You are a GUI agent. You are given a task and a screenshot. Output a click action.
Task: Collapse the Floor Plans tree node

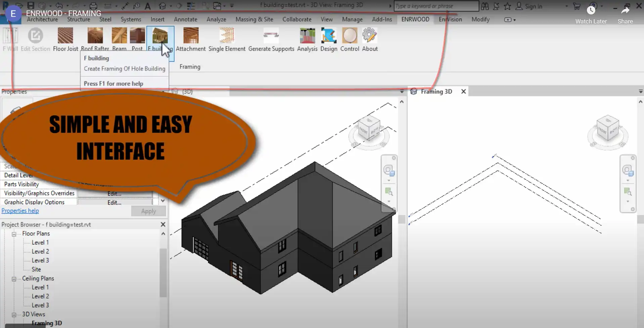click(14, 234)
